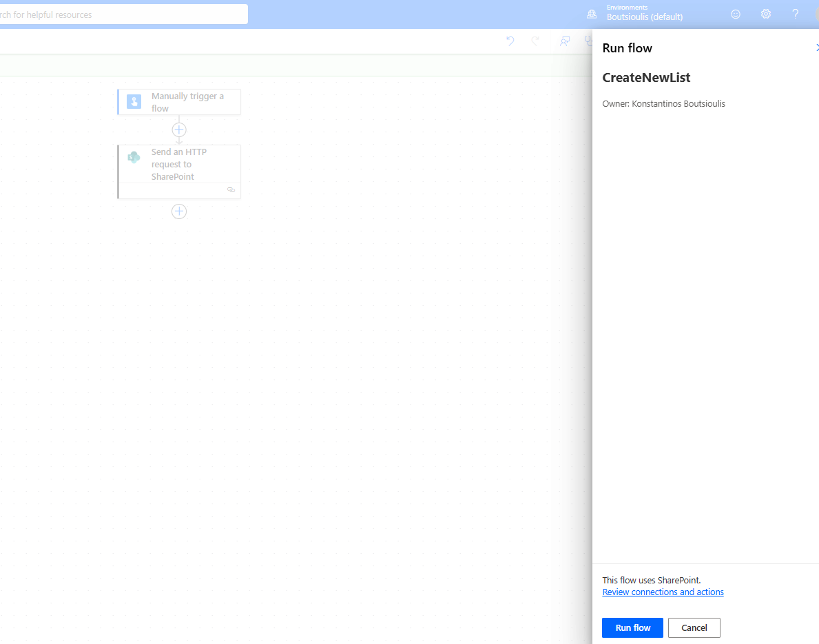
Task: Cancel the Run flow panel
Action: [694, 627]
